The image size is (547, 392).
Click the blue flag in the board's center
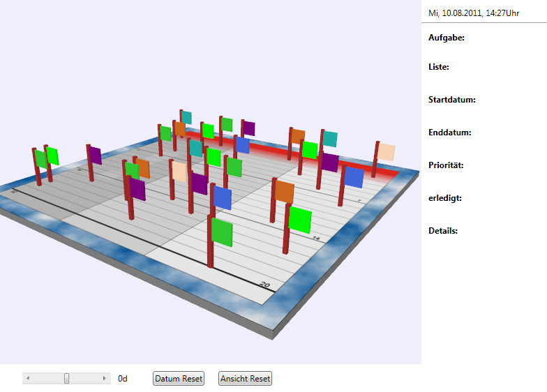pos(223,197)
